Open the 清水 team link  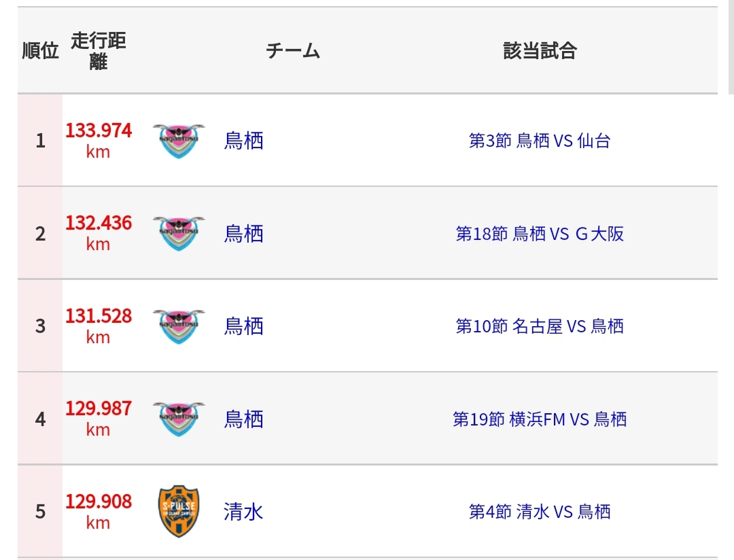point(243,512)
